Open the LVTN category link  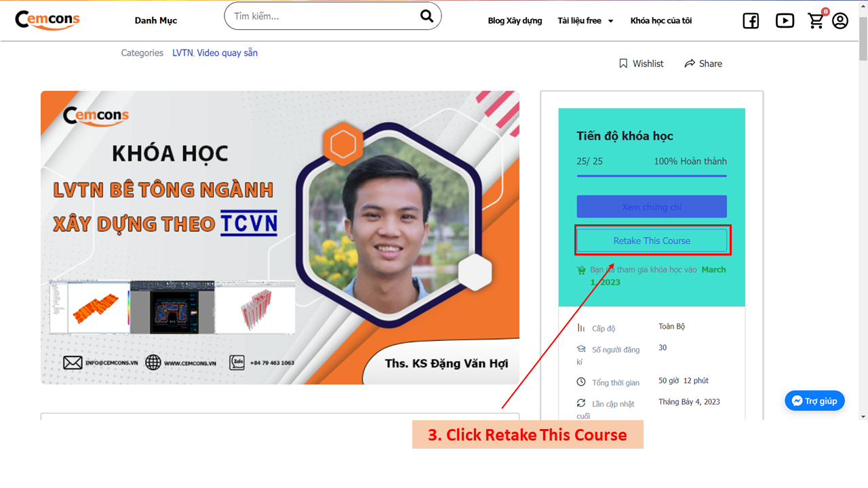pyautogui.click(x=182, y=53)
